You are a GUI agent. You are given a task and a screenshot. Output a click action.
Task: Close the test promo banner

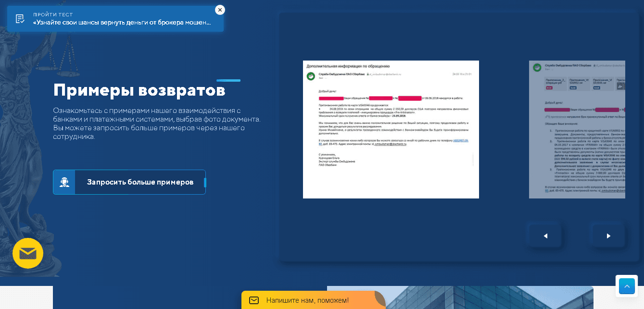(x=220, y=10)
